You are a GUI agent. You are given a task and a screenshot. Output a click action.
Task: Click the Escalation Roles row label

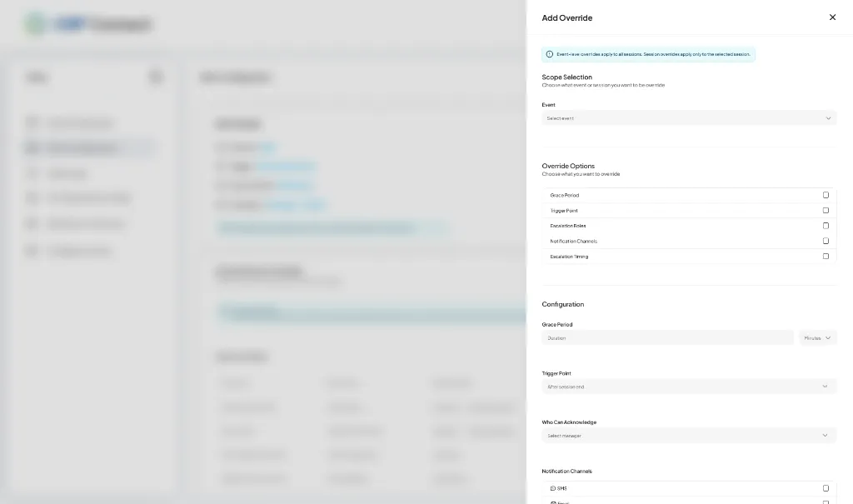(568, 226)
